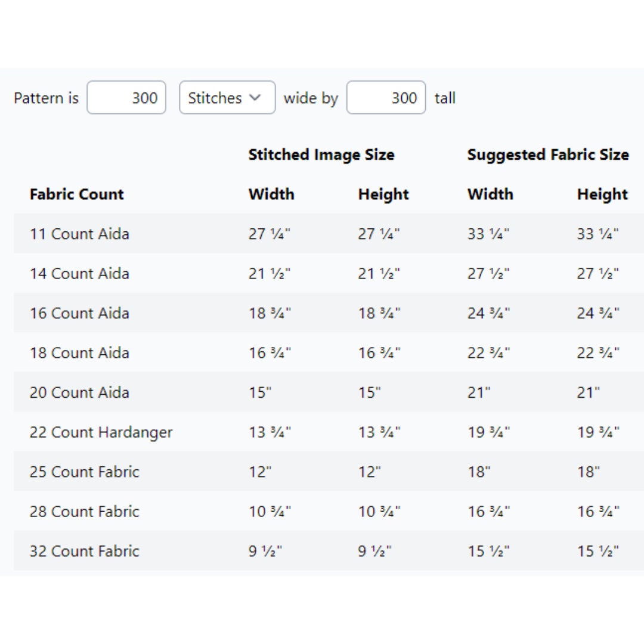Click the Stitched Image Size header
644x644 pixels.
(321, 154)
